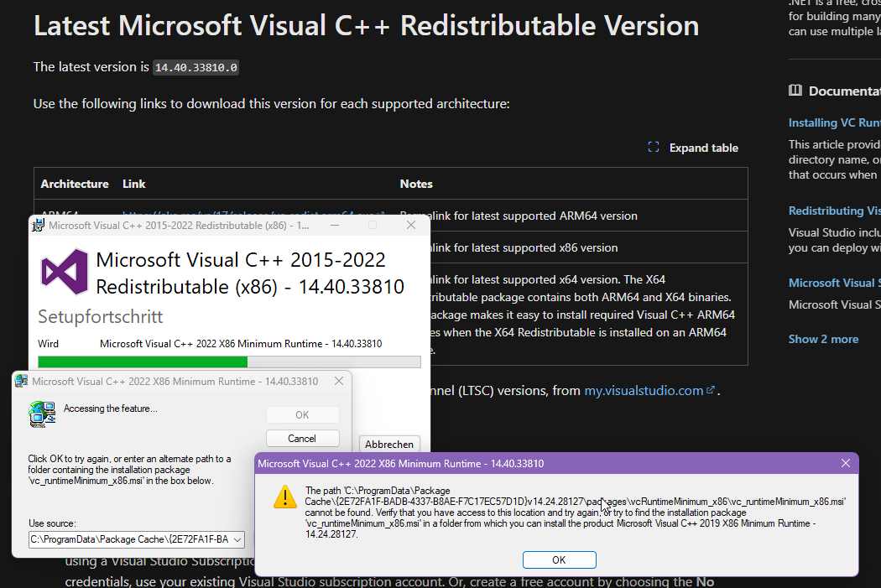This screenshot has height=588, width=881.
Task: Expand Show 2 more in sidebar
Action: (823, 339)
